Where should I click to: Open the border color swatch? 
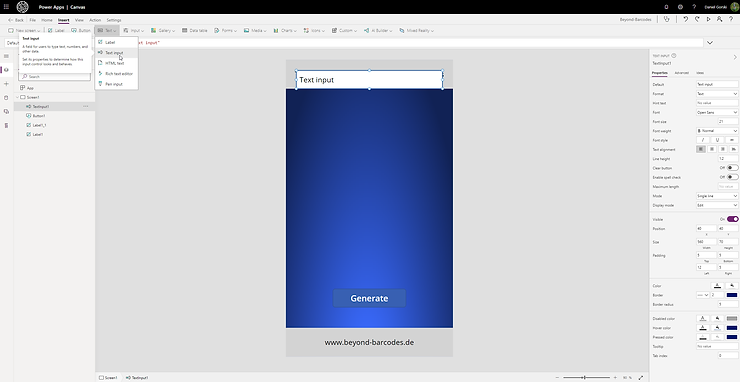click(732, 295)
